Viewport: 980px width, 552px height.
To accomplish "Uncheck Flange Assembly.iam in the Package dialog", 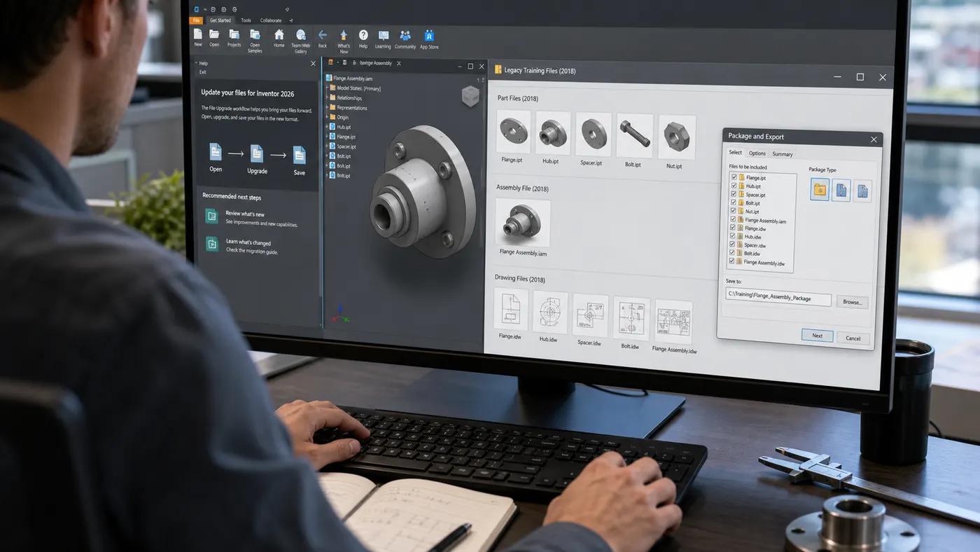I will coord(733,219).
